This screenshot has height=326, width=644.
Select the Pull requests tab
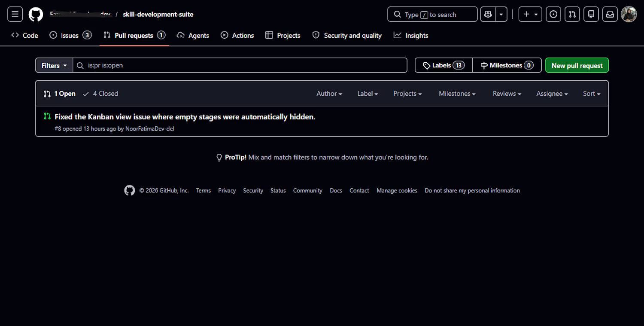[134, 35]
